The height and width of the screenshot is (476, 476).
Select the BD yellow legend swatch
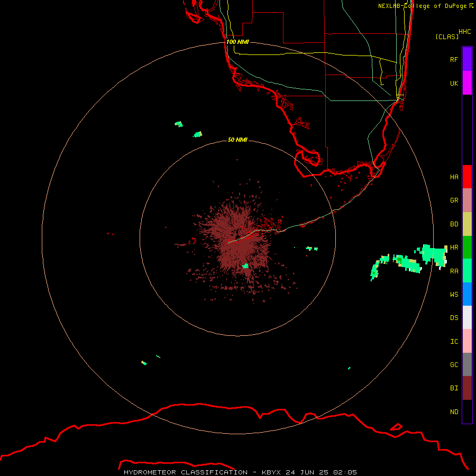(x=467, y=224)
